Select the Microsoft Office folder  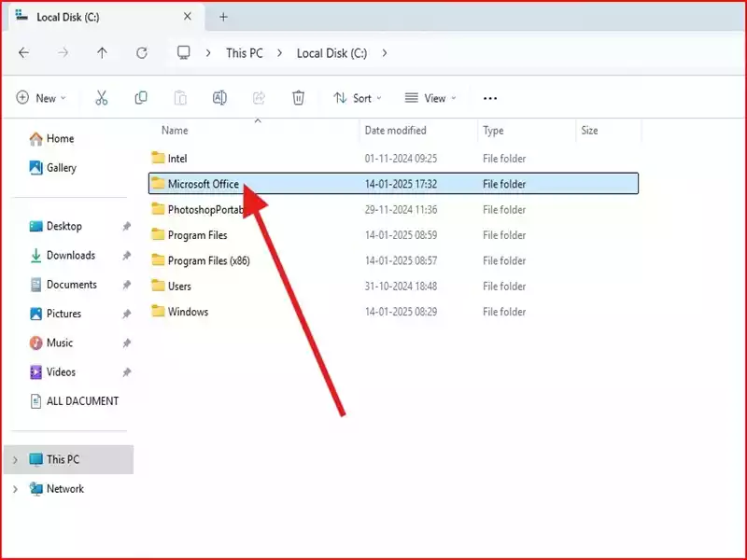[x=393, y=184]
